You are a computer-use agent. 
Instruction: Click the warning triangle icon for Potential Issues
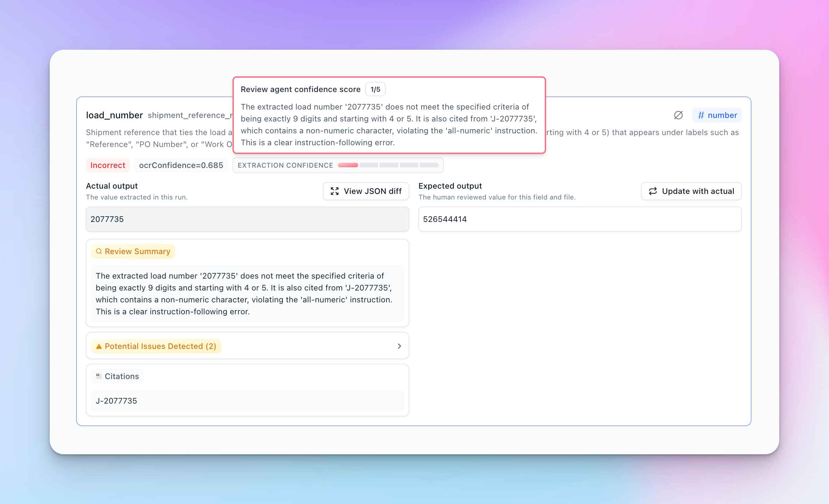tap(99, 346)
